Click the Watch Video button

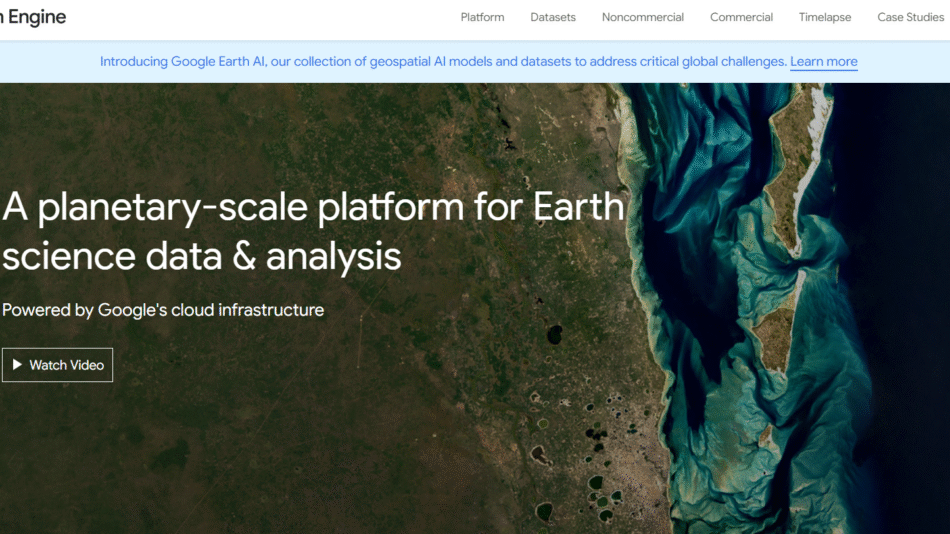58,365
